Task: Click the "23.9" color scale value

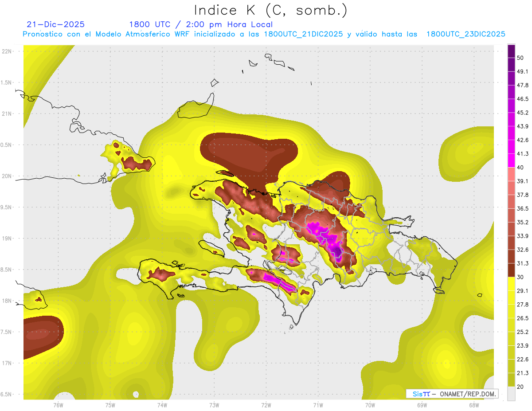Action: click(x=522, y=346)
